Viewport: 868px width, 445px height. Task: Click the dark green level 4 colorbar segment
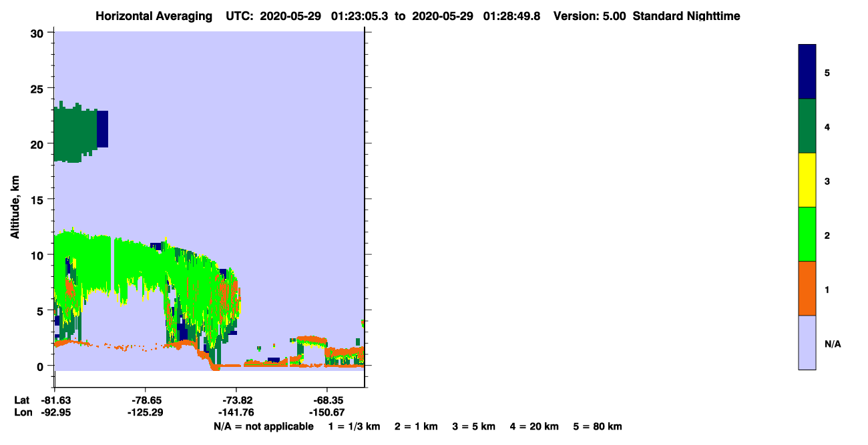[807, 126]
